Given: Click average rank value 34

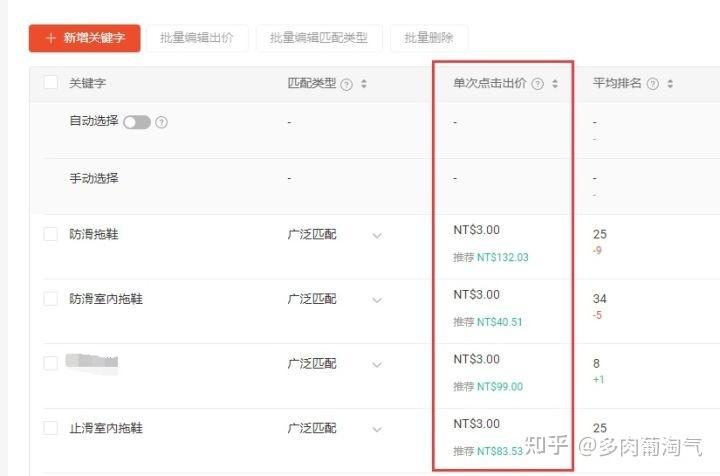Looking at the screenshot, I should [x=600, y=299].
